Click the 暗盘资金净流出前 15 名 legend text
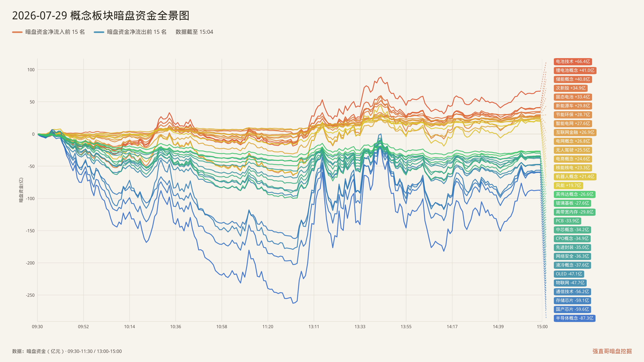Image resolution: width=644 pixels, height=362 pixels. 137,32
